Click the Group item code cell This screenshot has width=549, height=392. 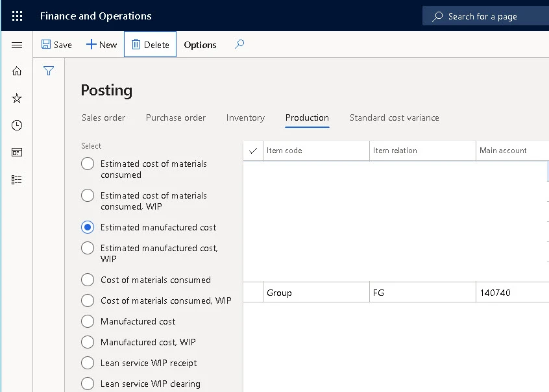tap(316, 293)
